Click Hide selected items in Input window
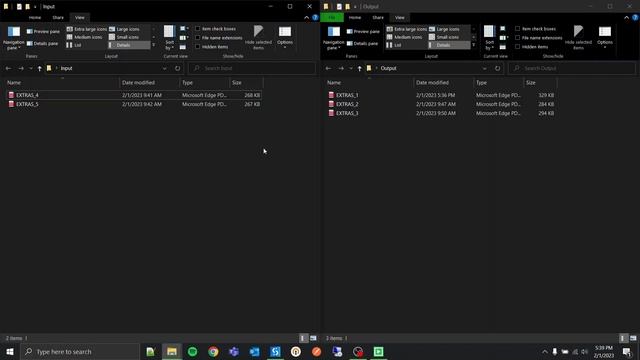Viewport: 640px width, 360px height. pyautogui.click(x=258, y=38)
